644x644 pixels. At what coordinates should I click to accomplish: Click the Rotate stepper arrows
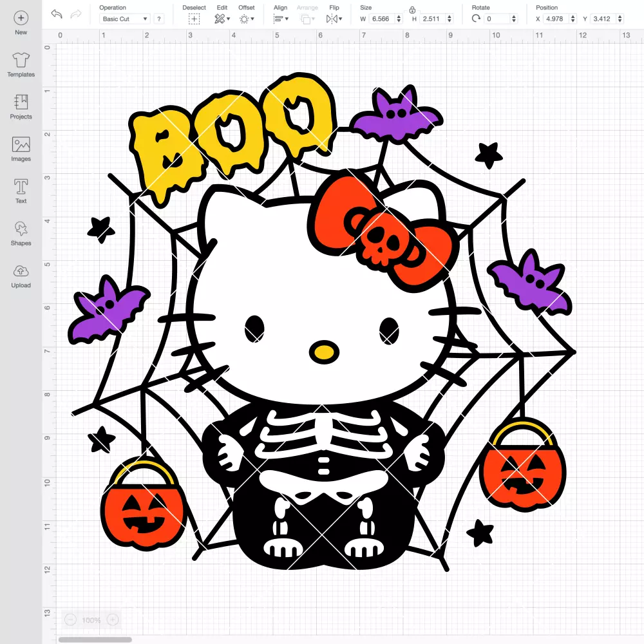coord(513,19)
